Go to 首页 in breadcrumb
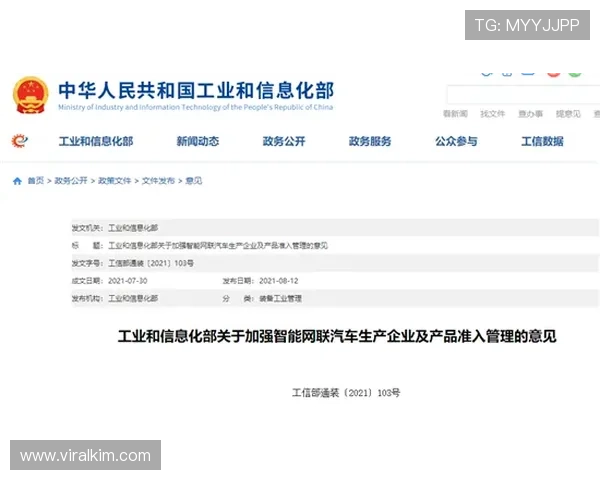 pyautogui.click(x=36, y=181)
